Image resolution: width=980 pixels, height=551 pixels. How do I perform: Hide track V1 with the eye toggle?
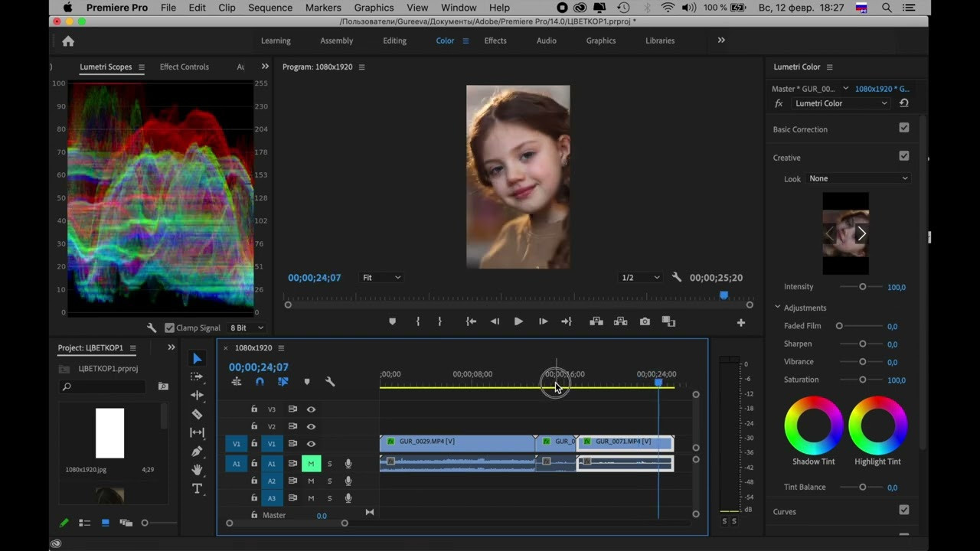tap(311, 444)
